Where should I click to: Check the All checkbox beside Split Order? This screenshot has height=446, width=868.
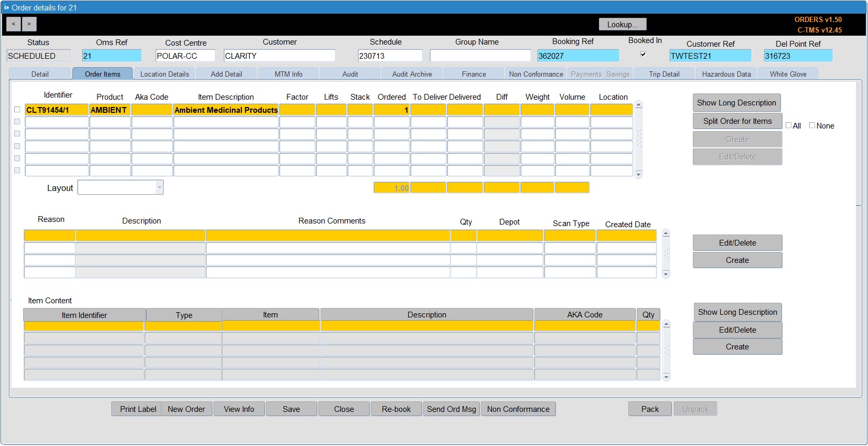pyautogui.click(x=788, y=125)
